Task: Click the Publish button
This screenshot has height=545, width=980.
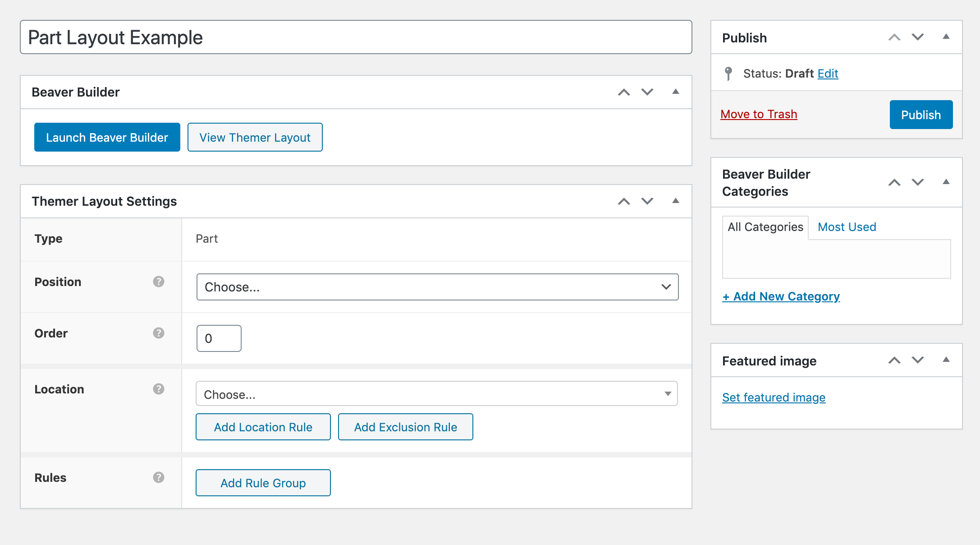Action: pyautogui.click(x=920, y=115)
